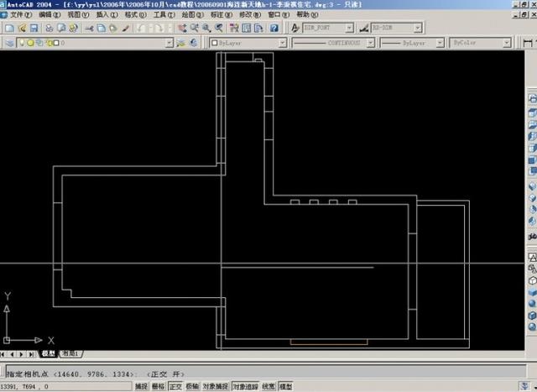The image size is (537, 392).
Task: Open the 编辑 (Edit) menu
Action: coord(50,15)
